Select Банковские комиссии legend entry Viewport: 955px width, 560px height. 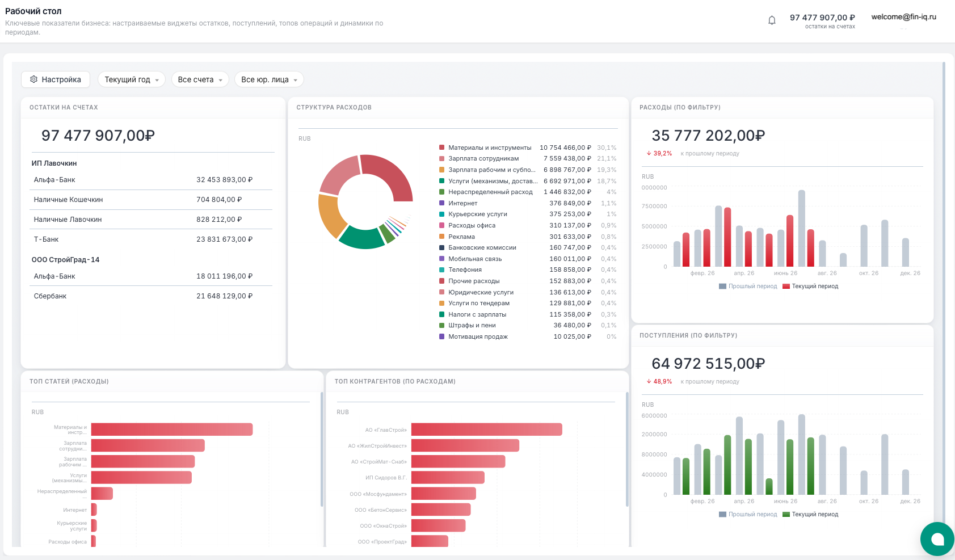click(528, 248)
